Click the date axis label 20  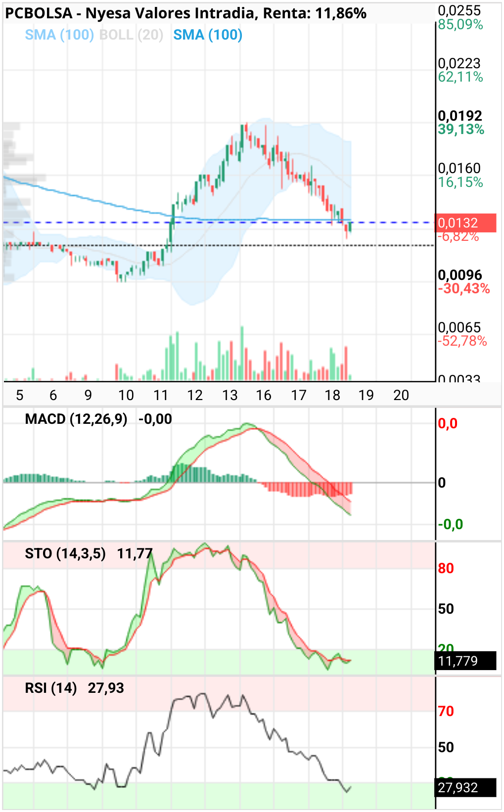pyautogui.click(x=401, y=395)
